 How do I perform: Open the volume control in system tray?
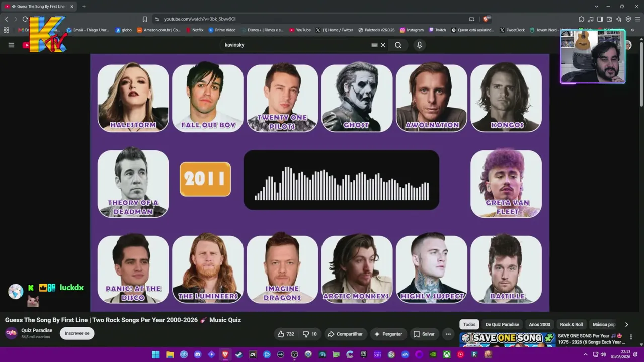pos(603,354)
